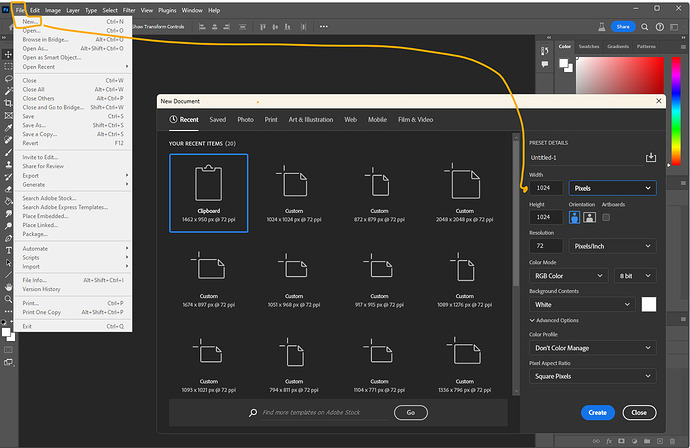This screenshot has height=448, width=690.
Task: Select the Lasso tool
Action: pos(8,79)
